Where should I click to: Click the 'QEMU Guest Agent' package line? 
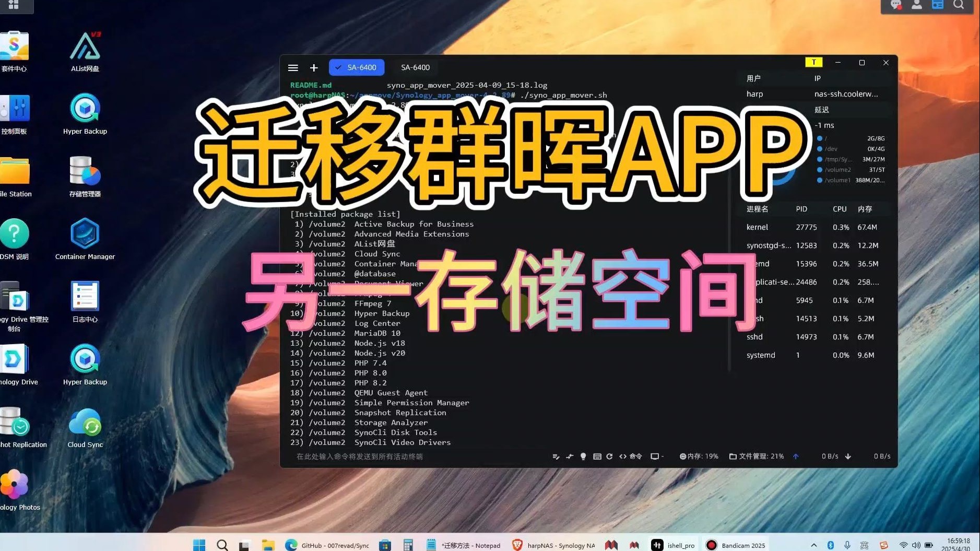(359, 393)
